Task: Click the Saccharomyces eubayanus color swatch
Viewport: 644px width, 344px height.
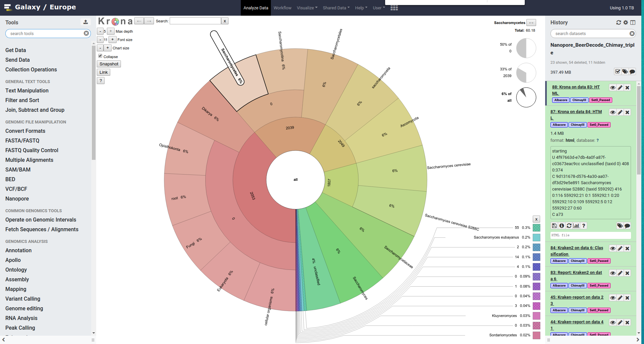Action: [536, 238]
